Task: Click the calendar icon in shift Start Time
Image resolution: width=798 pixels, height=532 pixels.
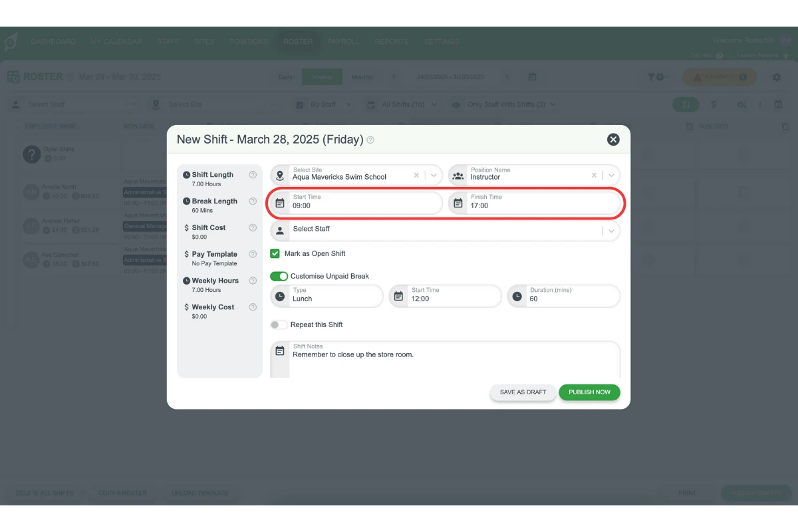Action: coord(280,203)
